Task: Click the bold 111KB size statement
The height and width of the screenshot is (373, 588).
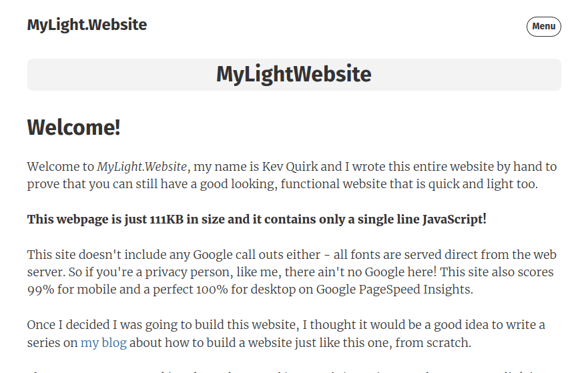Action: 256,219
